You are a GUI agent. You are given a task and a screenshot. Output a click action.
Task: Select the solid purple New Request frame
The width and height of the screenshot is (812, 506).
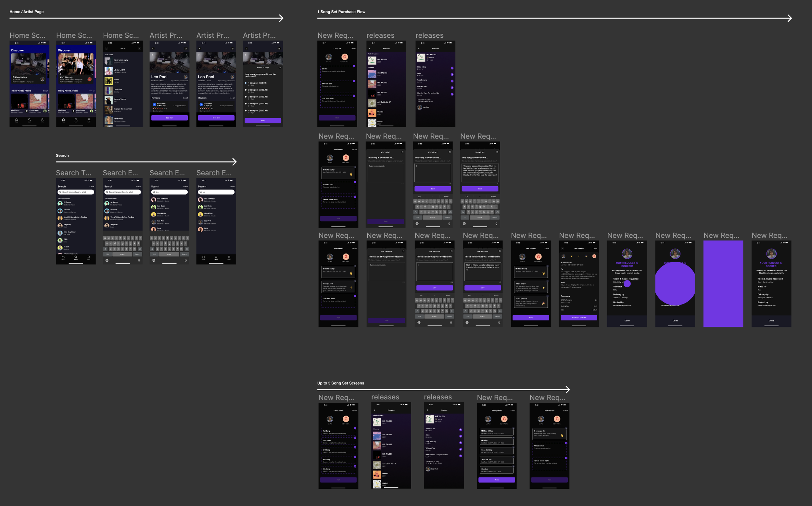coord(723,283)
